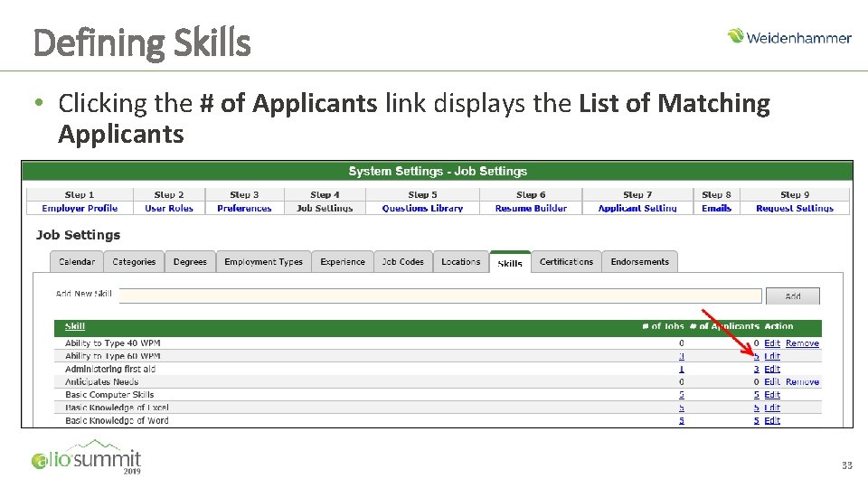Click the 'Administering first aid' skill name
The image size is (868, 488).
pos(110,369)
